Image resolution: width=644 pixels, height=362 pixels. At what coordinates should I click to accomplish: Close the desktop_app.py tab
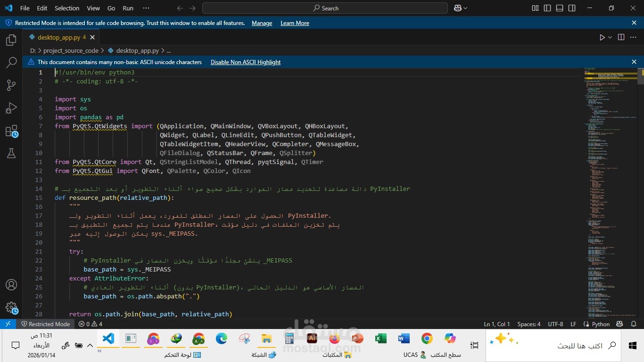tap(92, 37)
